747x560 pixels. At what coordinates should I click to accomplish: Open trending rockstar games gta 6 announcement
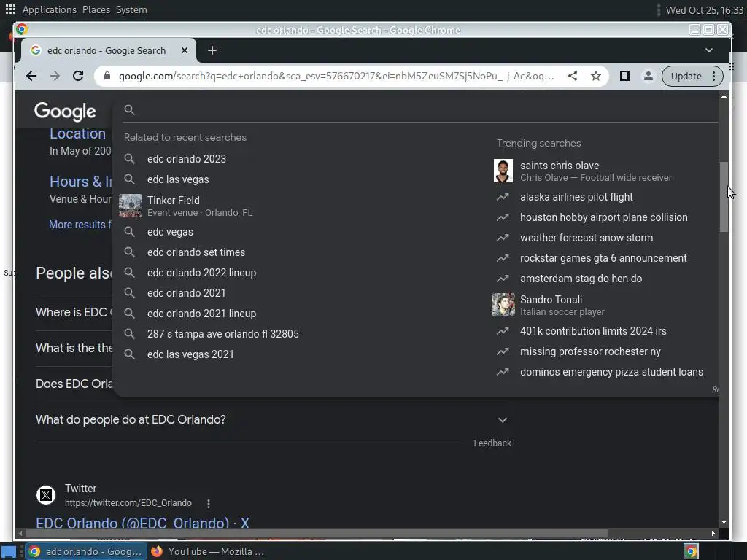603,259
